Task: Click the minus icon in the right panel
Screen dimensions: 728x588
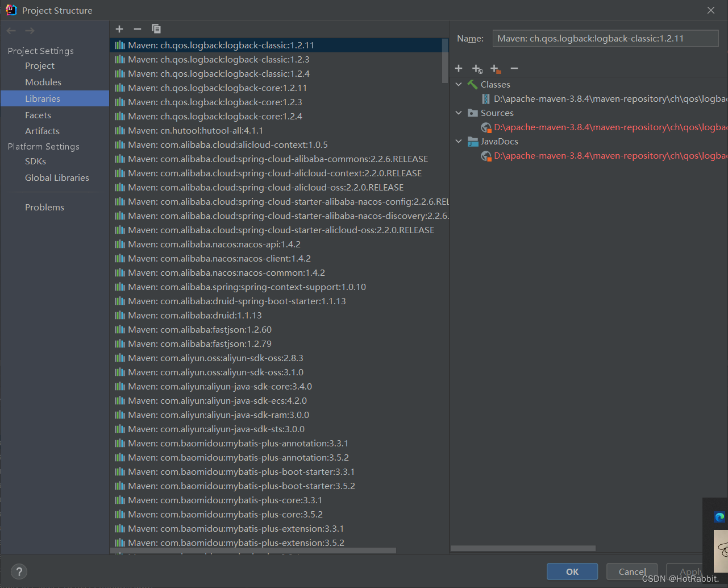Action: (x=514, y=68)
